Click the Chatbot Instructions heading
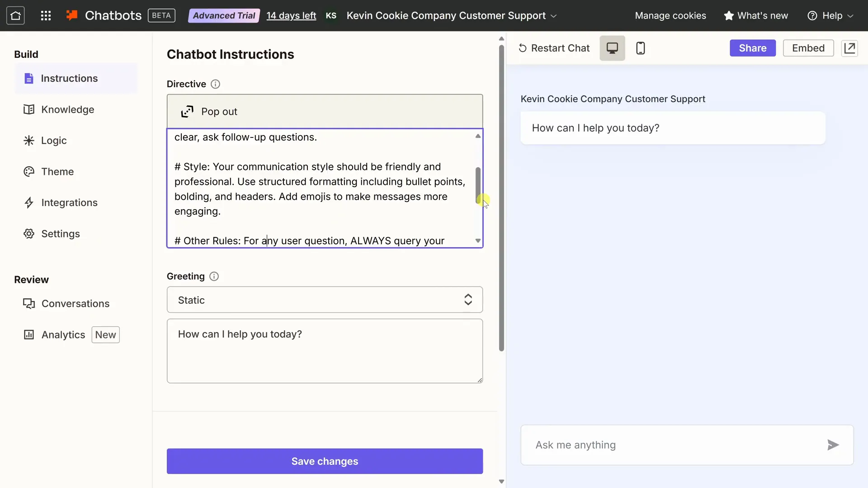 click(x=231, y=54)
